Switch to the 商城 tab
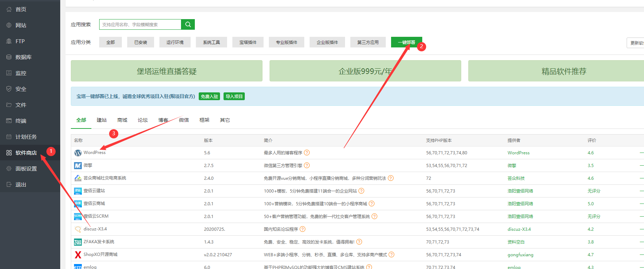 122,120
